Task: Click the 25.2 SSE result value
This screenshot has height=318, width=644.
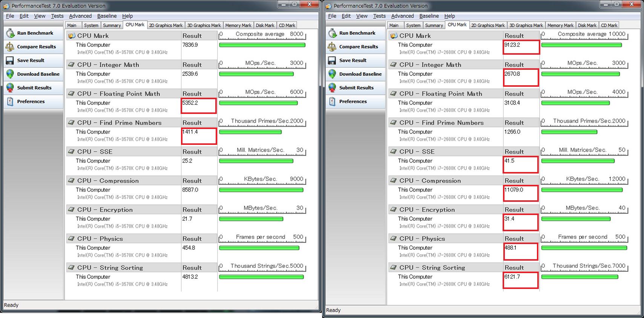Action: click(x=187, y=161)
